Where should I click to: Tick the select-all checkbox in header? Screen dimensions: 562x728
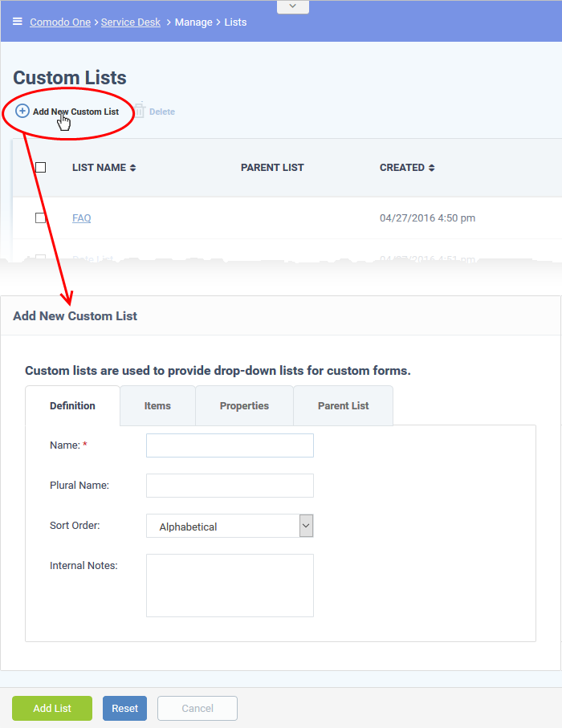(40, 167)
